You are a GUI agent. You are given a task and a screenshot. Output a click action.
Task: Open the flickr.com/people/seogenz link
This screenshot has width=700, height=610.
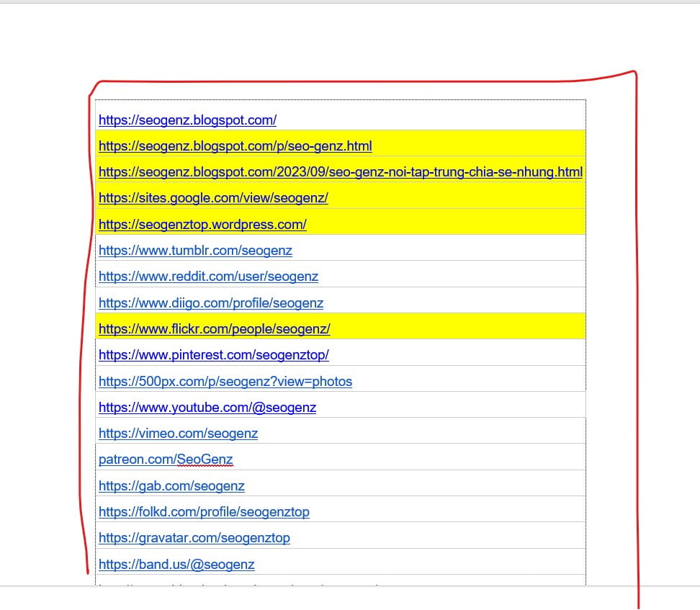click(x=215, y=328)
